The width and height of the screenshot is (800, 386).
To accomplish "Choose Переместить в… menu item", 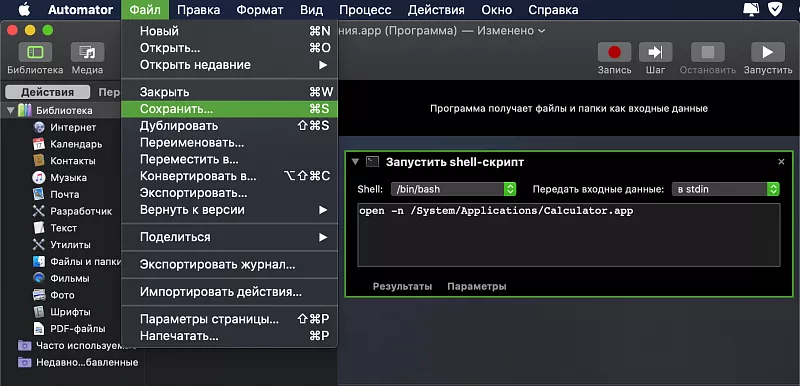I will click(x=229, y=160).
